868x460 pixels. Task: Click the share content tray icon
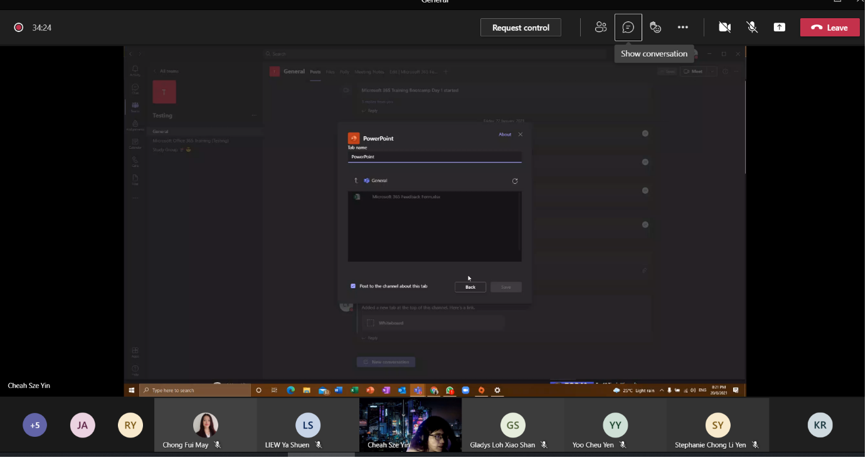pyautogui.click(x=780, y=28)
